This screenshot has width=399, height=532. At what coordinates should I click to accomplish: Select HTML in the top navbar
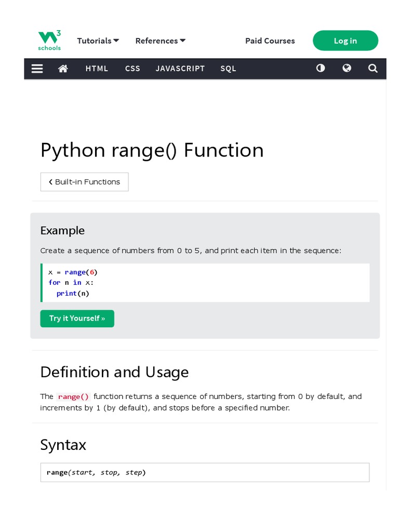[97, 69]
